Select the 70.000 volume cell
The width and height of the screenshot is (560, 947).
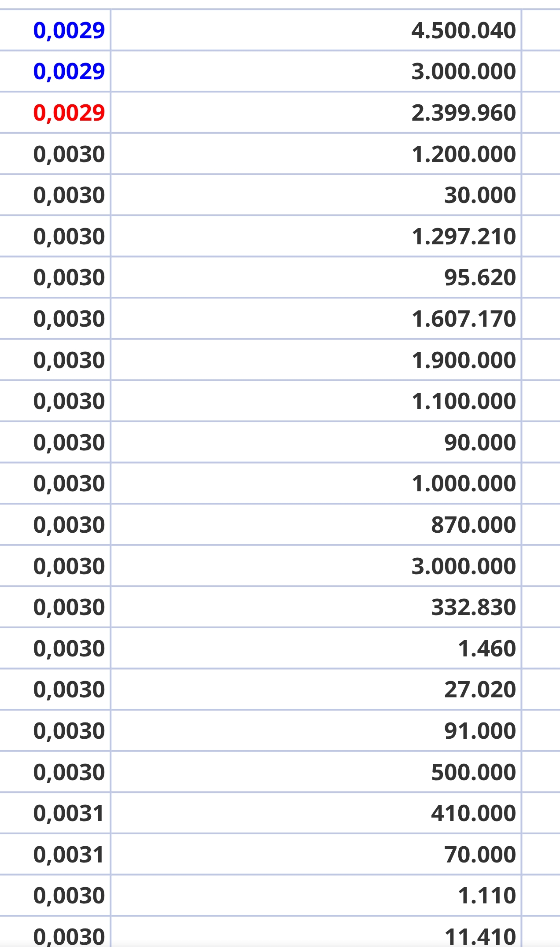[x=316, y=855]
